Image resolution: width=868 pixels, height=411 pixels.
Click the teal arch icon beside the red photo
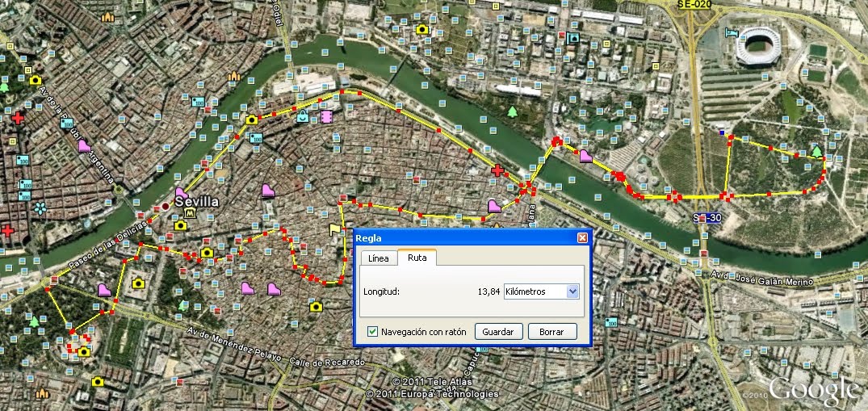point(573,38)
